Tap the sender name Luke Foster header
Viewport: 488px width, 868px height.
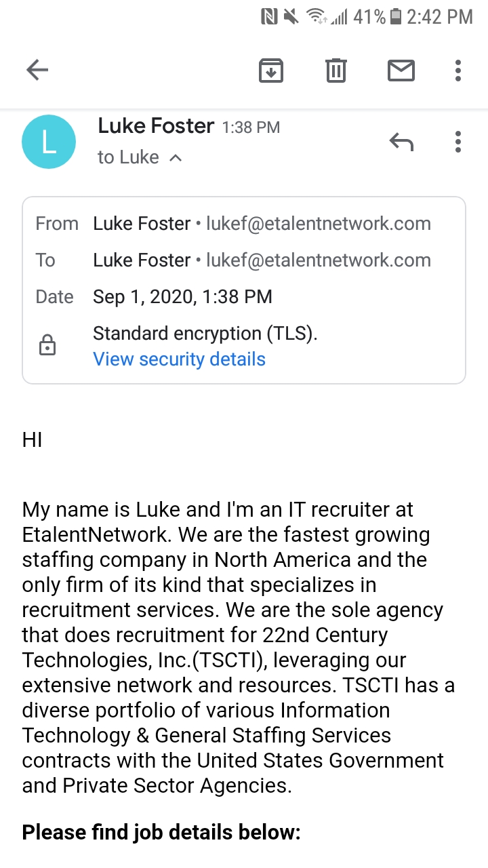(156, 125)
